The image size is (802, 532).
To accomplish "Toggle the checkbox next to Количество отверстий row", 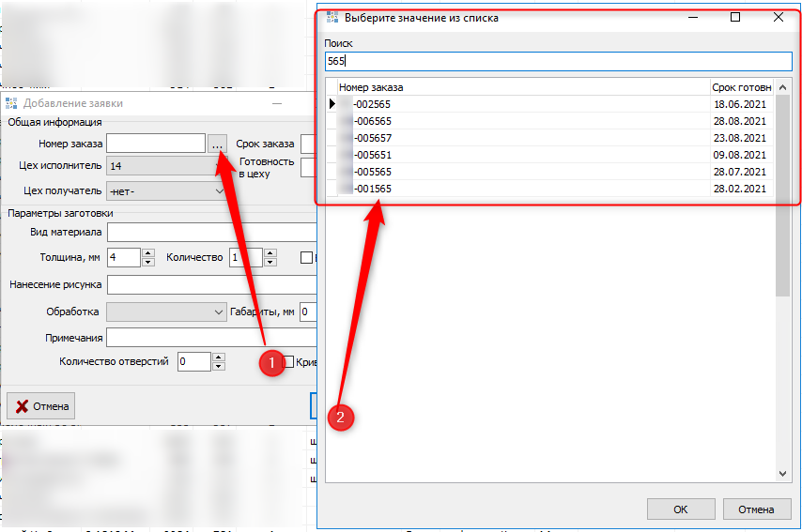I will [289, 361].
